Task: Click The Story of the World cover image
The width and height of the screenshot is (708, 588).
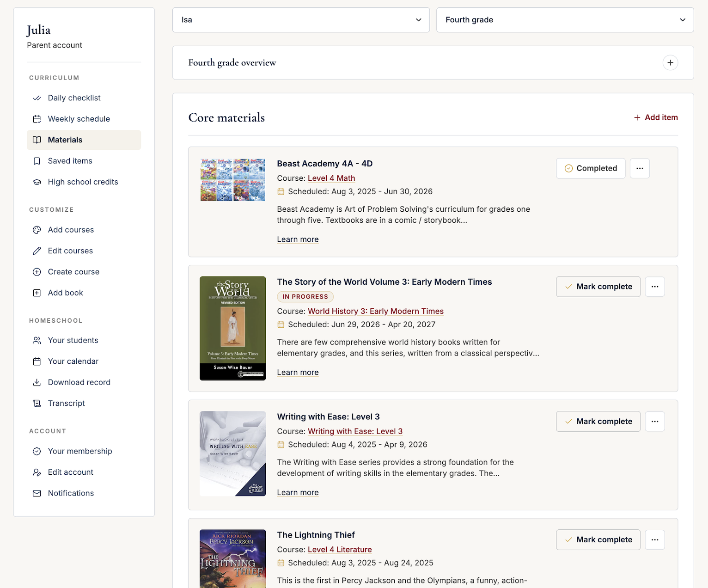Action: 233,329
